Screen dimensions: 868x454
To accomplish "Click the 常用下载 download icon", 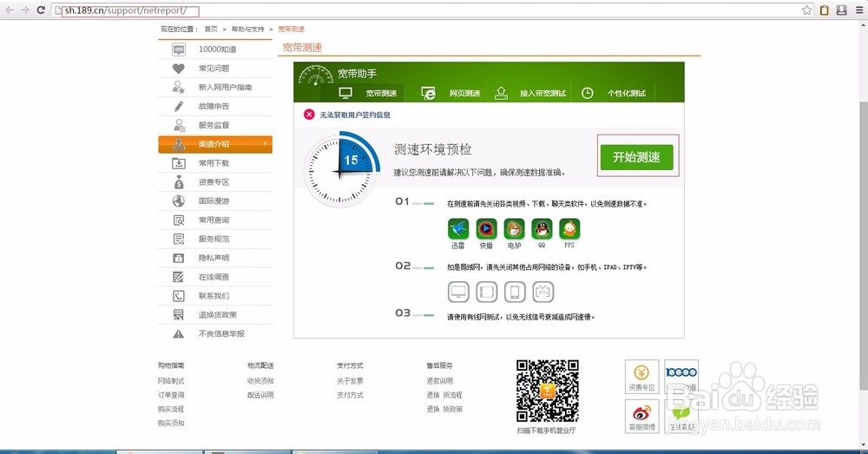I will click(x=178, y=163).
